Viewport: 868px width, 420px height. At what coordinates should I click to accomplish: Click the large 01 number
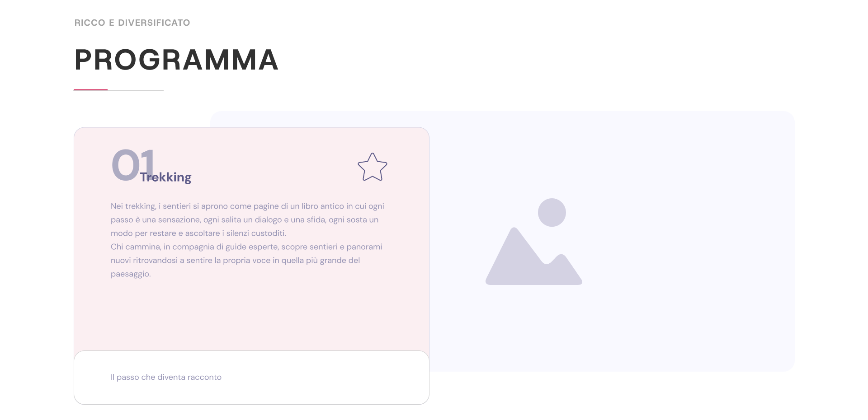(127, 165)
